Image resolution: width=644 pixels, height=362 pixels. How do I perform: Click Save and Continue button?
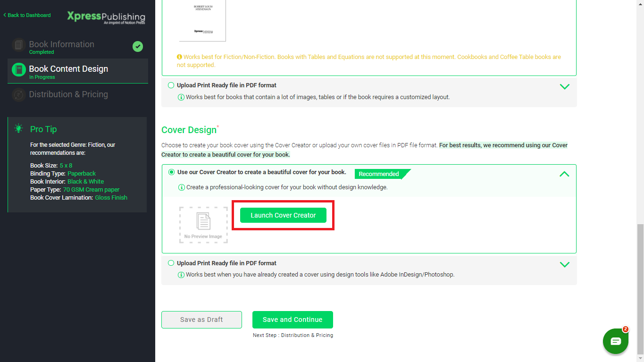[x=293, y=320]
